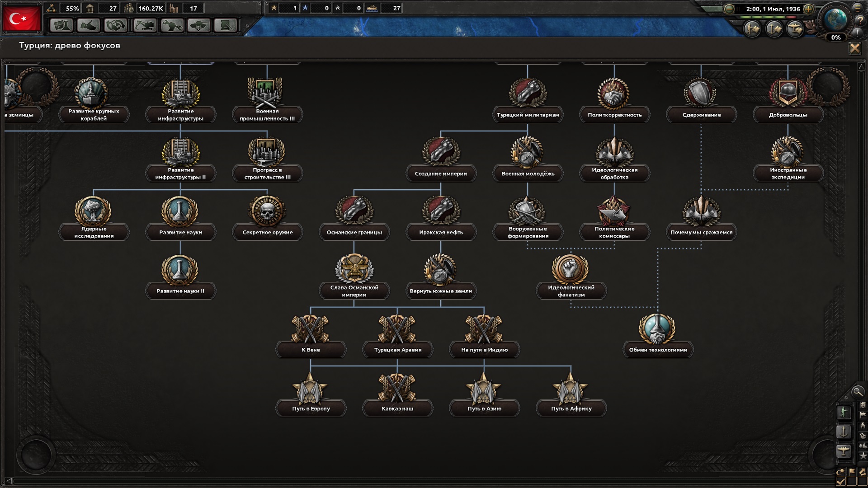
Task: Open the Trade crate-with-arrows icon
Action: point(115,25)
